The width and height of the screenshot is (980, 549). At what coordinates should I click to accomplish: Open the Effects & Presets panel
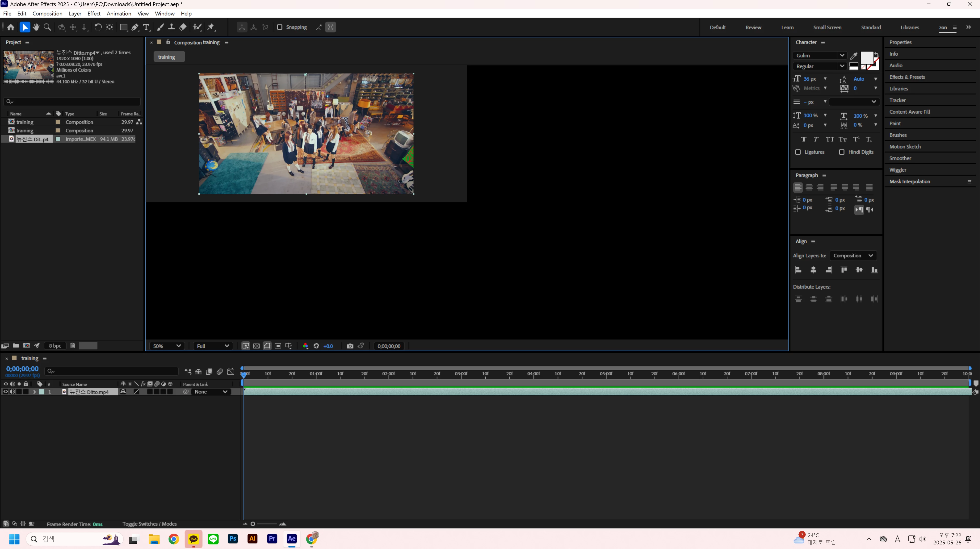point(907,77)
